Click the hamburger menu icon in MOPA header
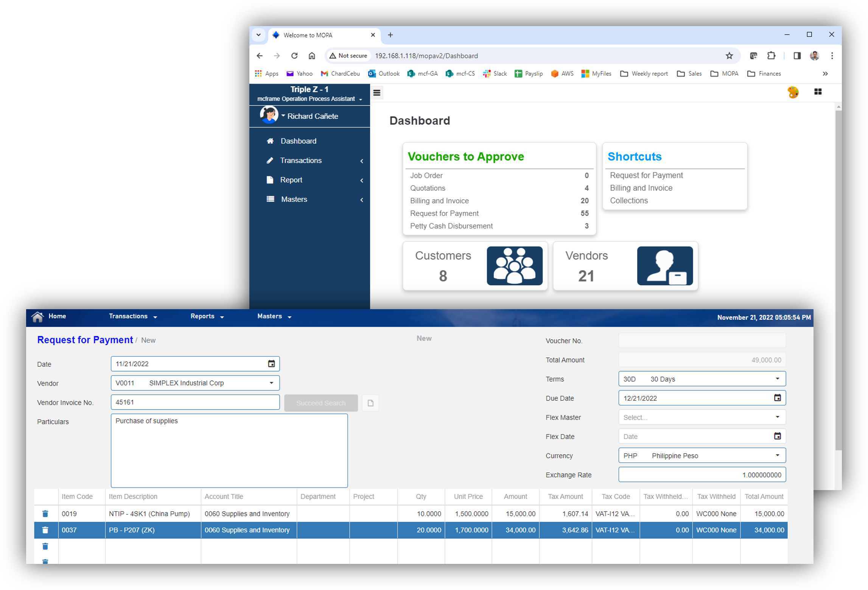 pyautogui.click(x=376, y=93)
